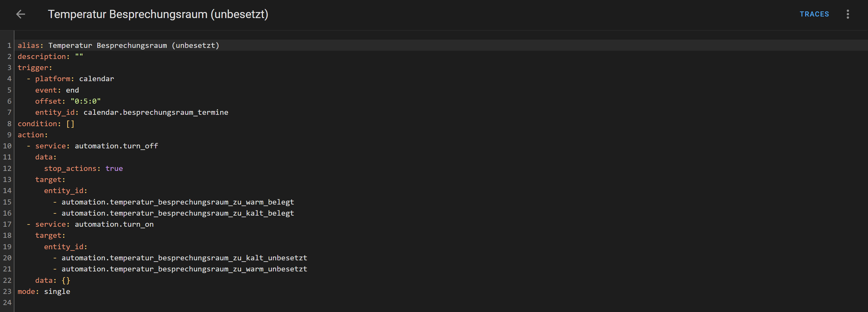This screenshot has width=868, height=312.
Task: Click the zu_kalt_belegt automation entry
Action: (178, 213)
